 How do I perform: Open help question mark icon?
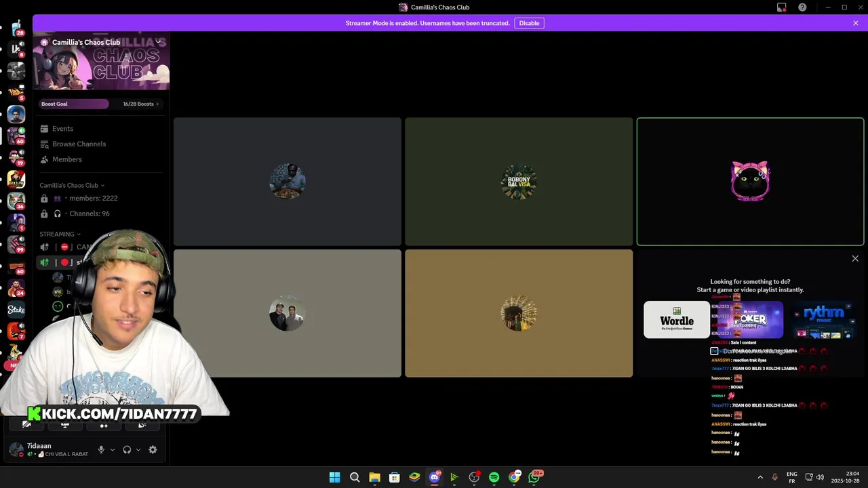point(802,7)
